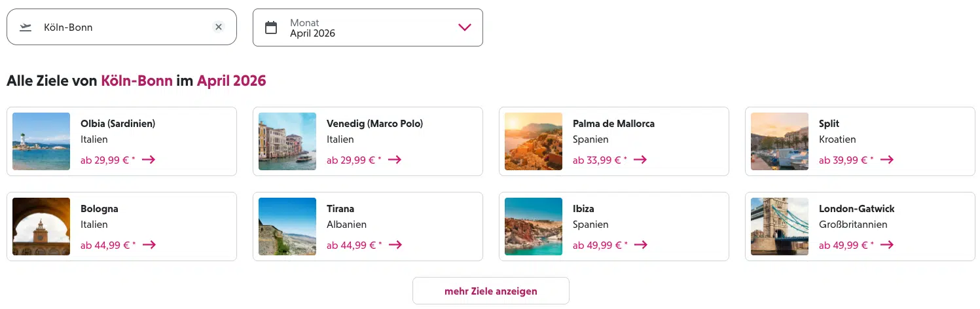The height and width of the screenshot is (309, 980).
Task: Click arrow on Bologna card
Action: [149, 245]
